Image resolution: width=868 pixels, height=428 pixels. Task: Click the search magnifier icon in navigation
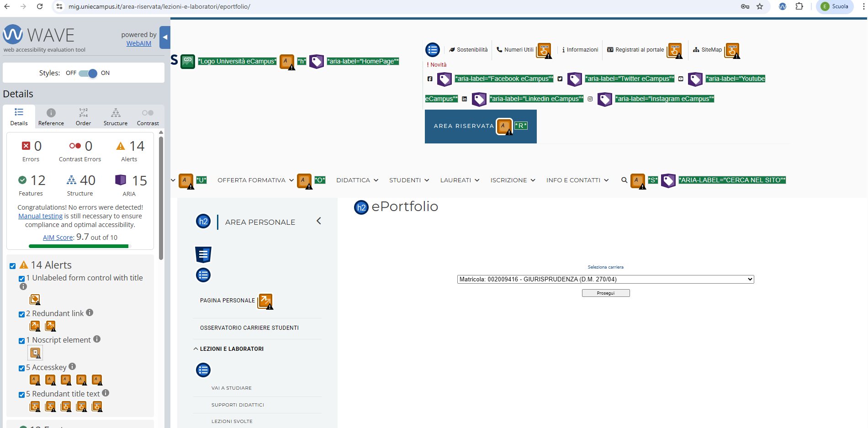tap(624, 180)
